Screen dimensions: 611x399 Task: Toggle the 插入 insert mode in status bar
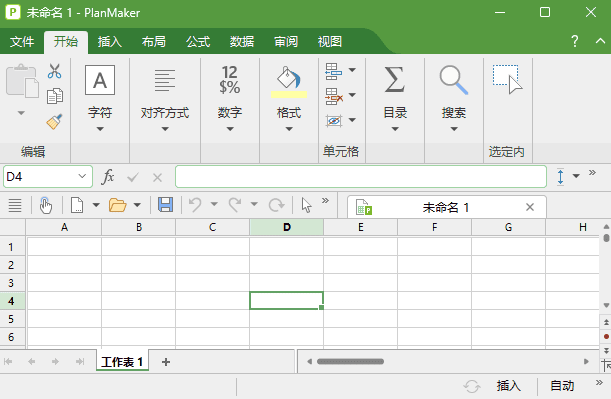509,386
